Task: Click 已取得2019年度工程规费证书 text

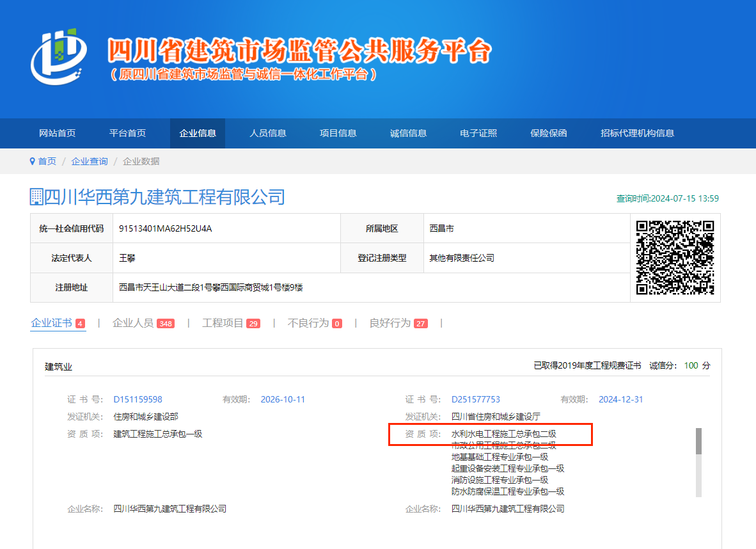Action: point(587,365)
